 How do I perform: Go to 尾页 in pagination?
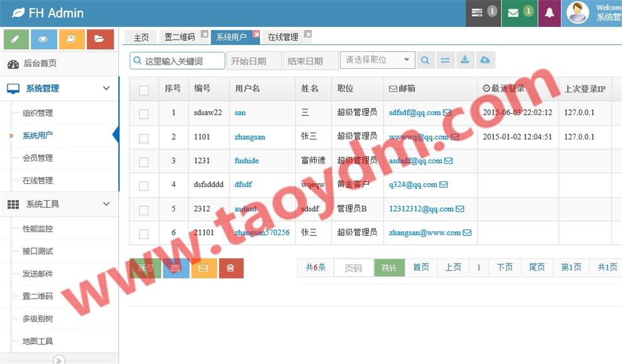[537, 267]
